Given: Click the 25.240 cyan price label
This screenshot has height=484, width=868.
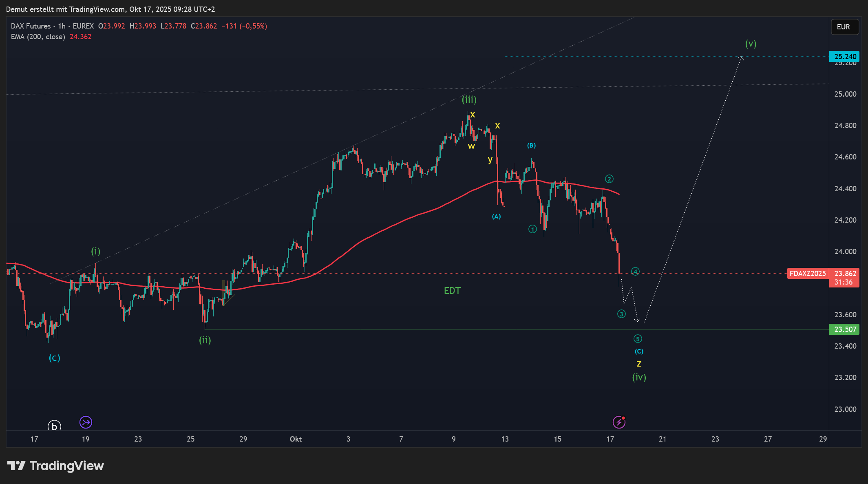Looking at the screenshot, I should click(x=844, y=57).
